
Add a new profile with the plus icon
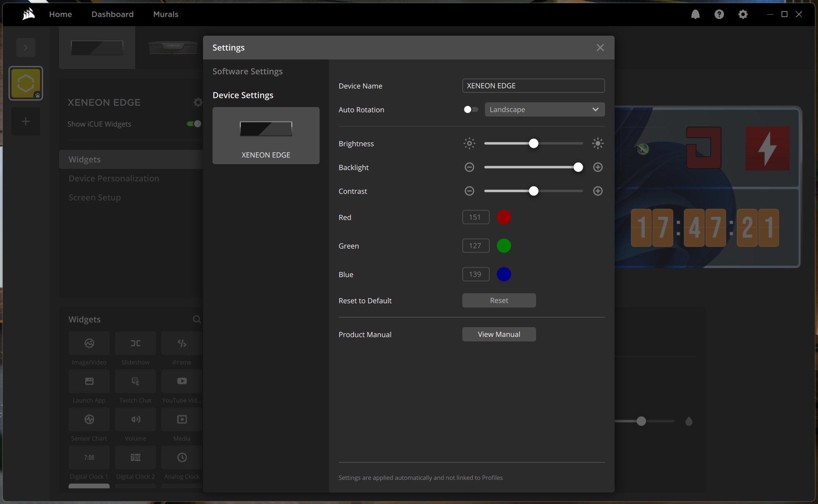[x=26, y=121]
